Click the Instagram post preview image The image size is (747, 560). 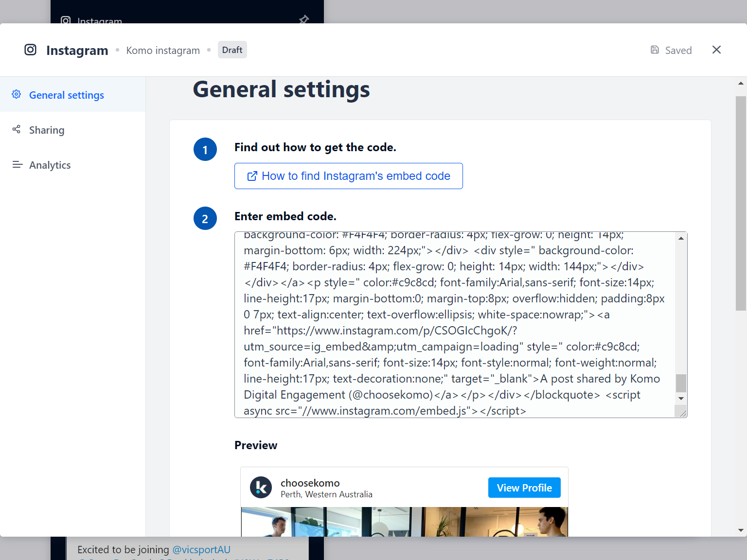pyautogui.click(x=405, y=522)
